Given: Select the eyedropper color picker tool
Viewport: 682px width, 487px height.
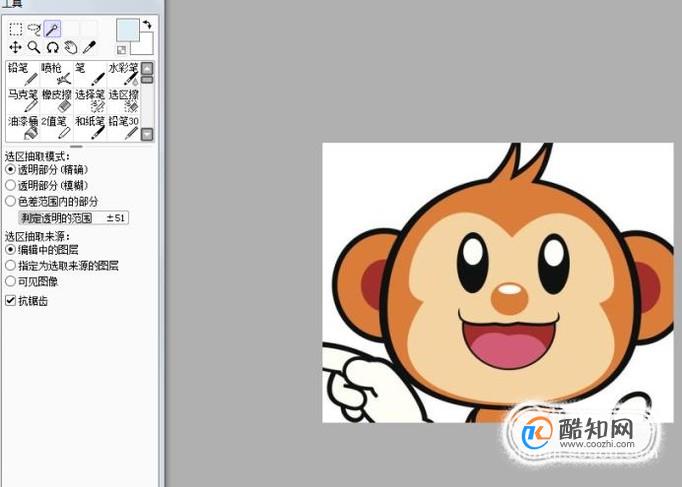Looking at the screenshot, I should (89, 47).
